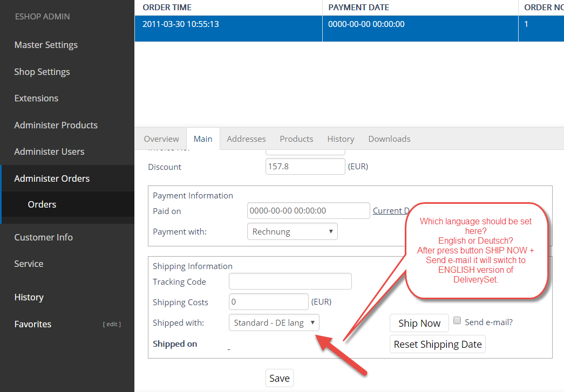The height and width of the screenshot is (392, 564).
Task: Select the order row dated 2011-03-30
Action: 228,24
